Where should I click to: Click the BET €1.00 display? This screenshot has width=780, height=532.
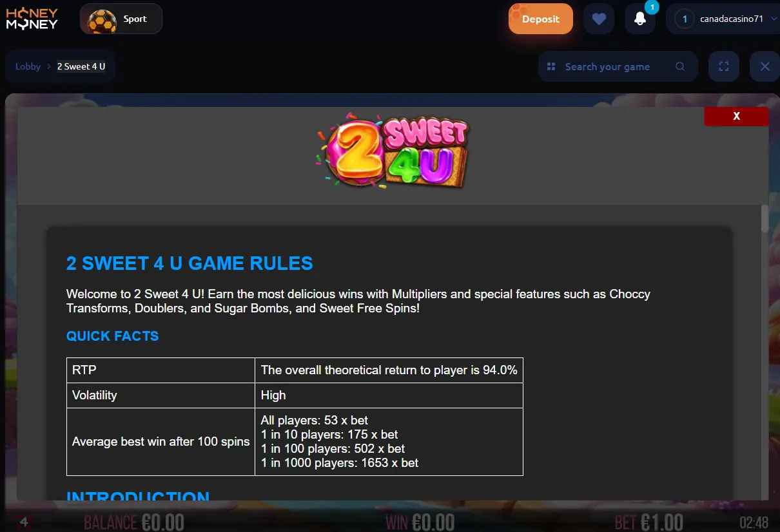click(x=648, y=522)
